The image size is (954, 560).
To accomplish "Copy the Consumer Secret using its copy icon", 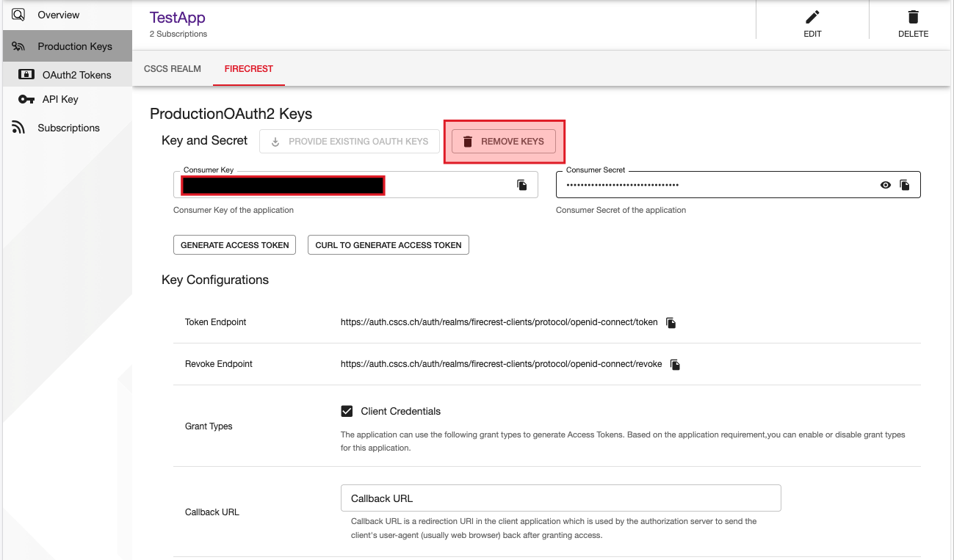I will (x=906, y=185).
